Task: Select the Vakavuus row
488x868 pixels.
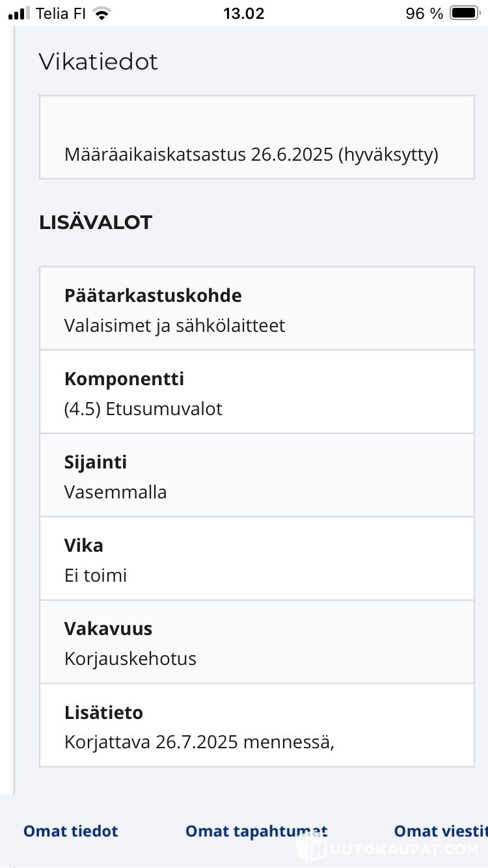Action: (257, 642)
